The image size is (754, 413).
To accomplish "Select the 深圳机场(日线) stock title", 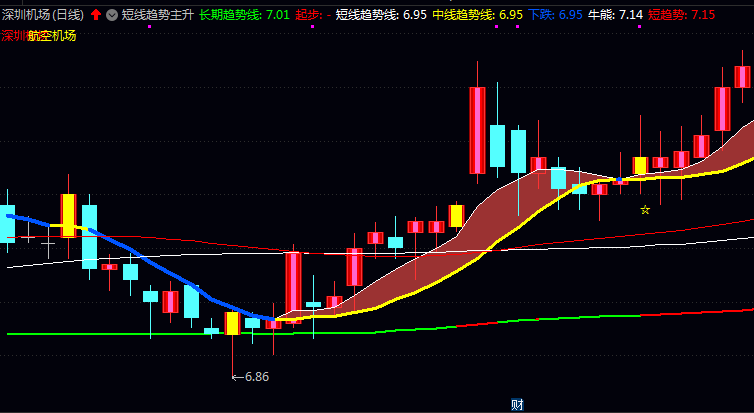I will [x=43, y=15].
